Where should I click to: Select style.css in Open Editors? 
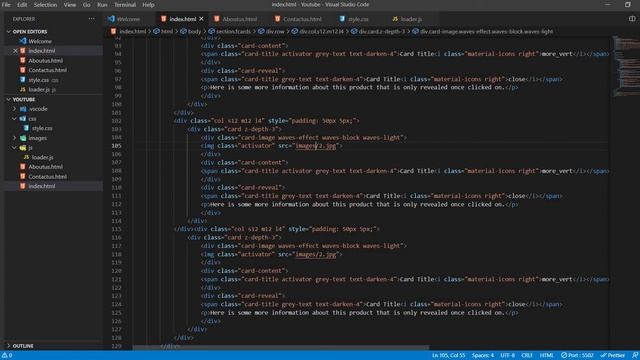(38, 80)
